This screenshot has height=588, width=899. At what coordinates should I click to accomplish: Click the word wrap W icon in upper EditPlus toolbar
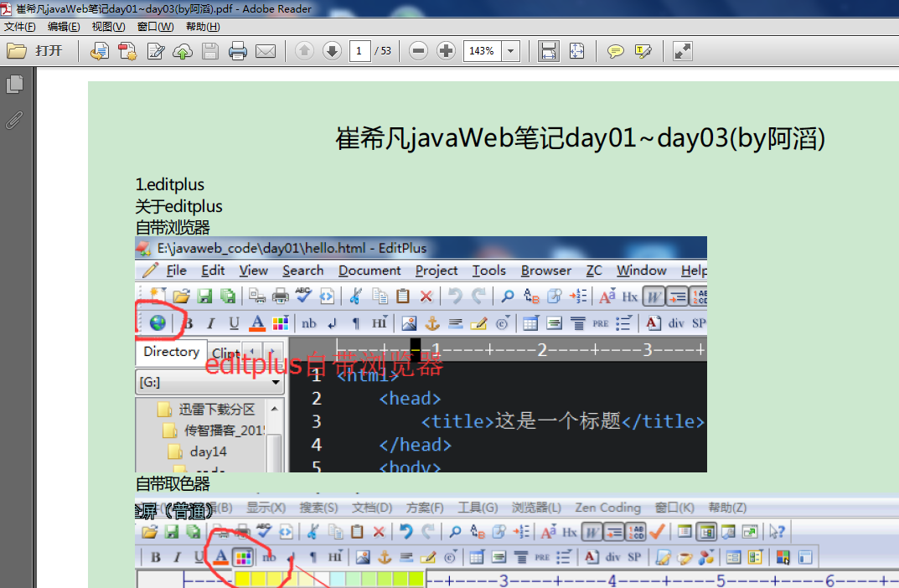[654, 297]
